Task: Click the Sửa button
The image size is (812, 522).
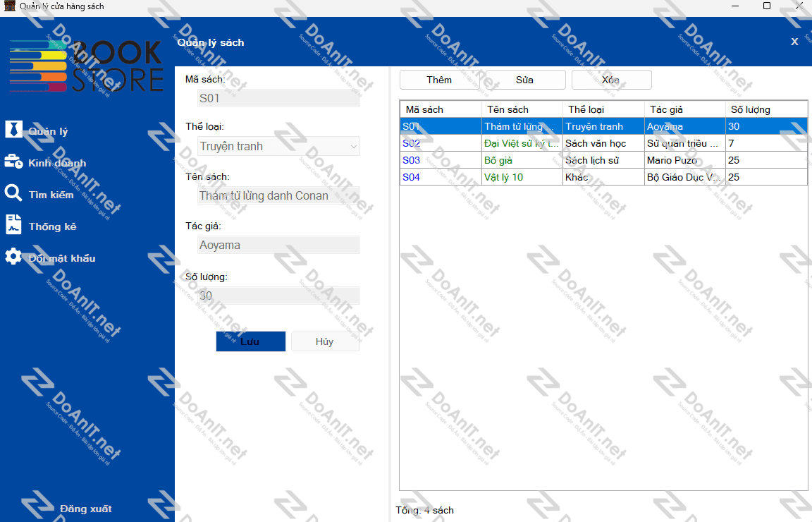Action: click(x=524, y=80)
